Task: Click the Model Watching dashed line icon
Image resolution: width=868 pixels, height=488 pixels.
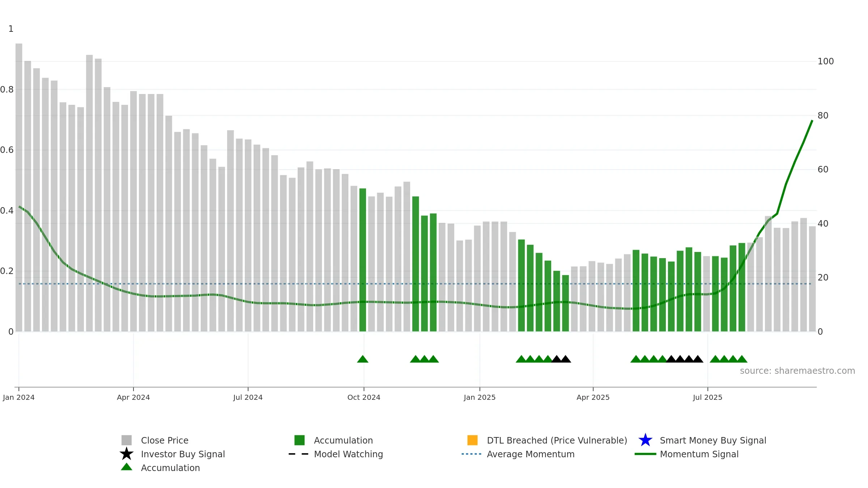Action: [x=299, y=454]
